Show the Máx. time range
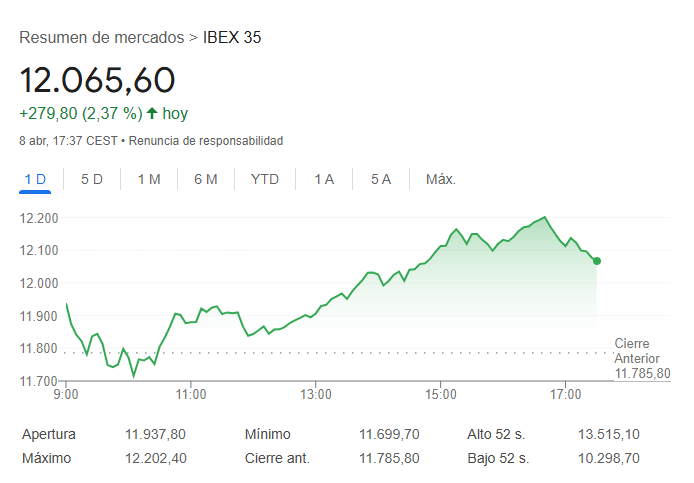Viewport: 694px width, 483px height. coord(441,179)
